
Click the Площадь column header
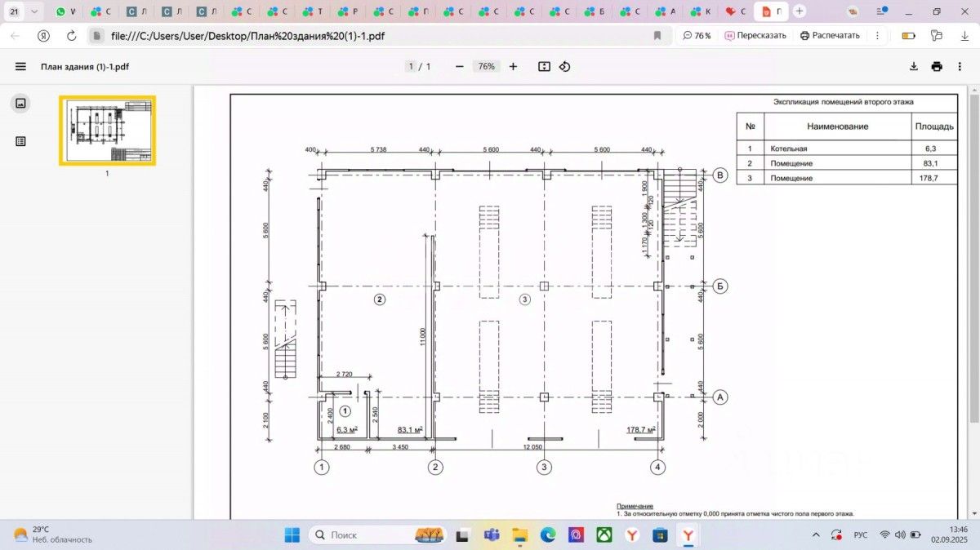click(934, 126)
